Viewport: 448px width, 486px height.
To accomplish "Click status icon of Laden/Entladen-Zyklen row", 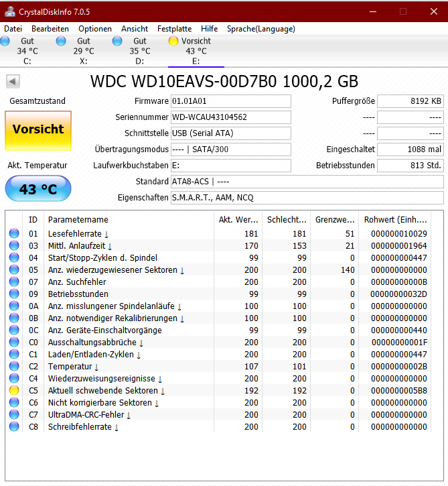I will 14,354.
